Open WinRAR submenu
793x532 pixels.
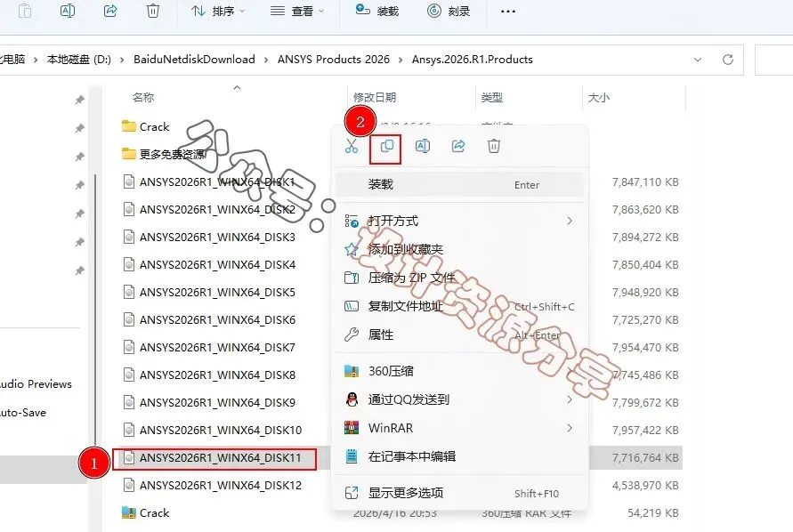pyautogui.click(x=460, y=428)
